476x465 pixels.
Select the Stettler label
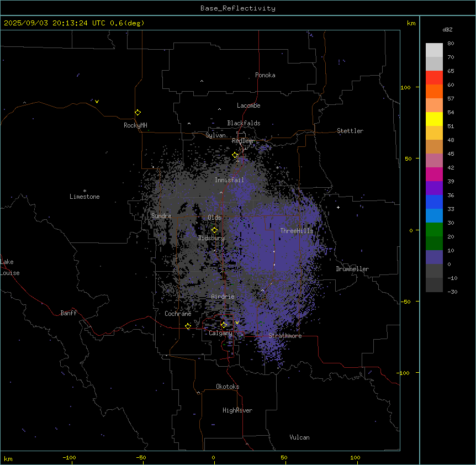click(x=350, y=131)
